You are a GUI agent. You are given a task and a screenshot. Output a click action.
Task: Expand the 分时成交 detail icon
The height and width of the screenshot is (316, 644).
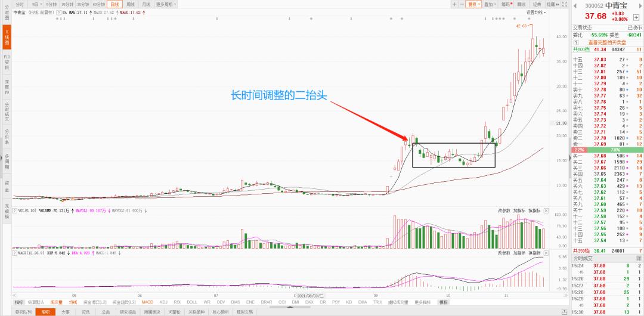pyautogui.click(x=639, y=258)
